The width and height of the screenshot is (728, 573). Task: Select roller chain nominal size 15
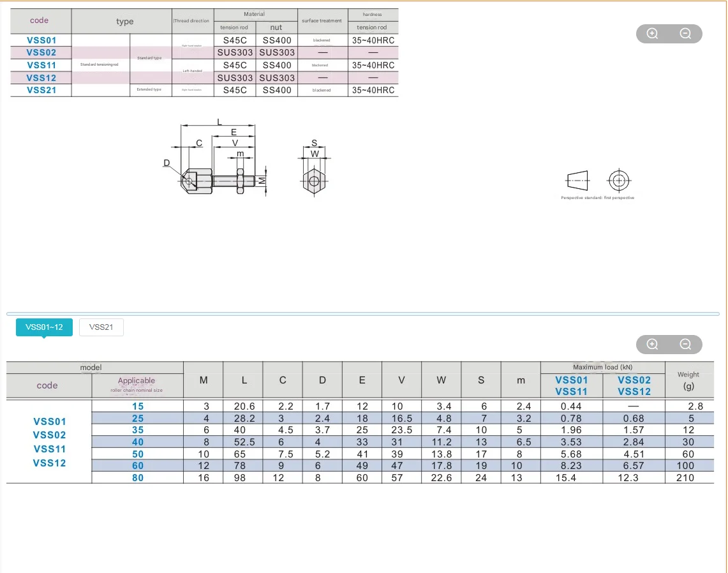tap(138, 406)
